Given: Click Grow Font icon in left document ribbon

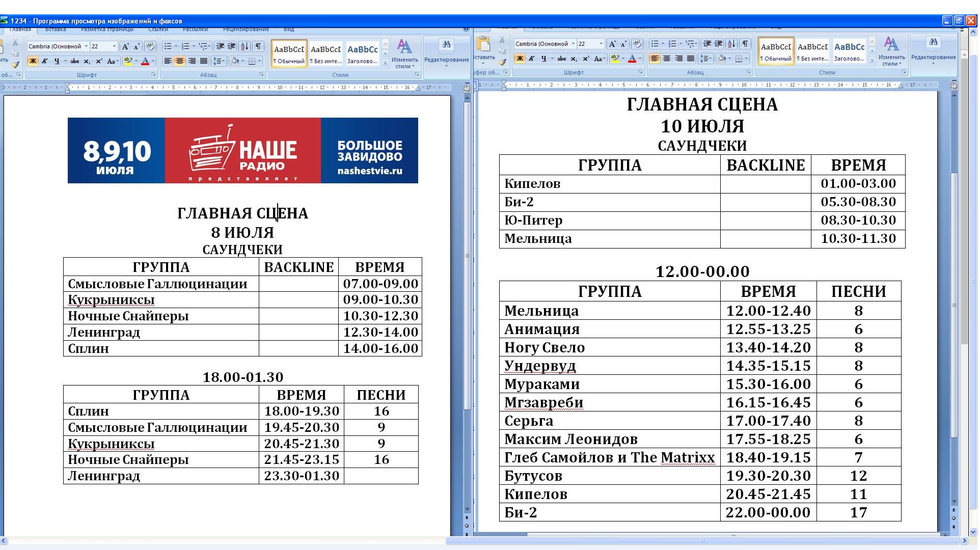Looking at the screenshot, I should click(x=125, y=46).
